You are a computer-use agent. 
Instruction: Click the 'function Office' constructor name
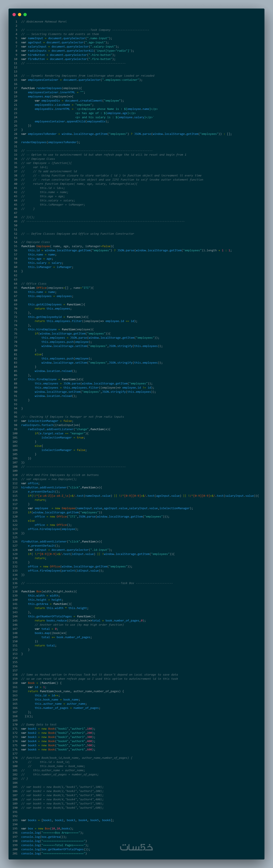pos(41,288)
